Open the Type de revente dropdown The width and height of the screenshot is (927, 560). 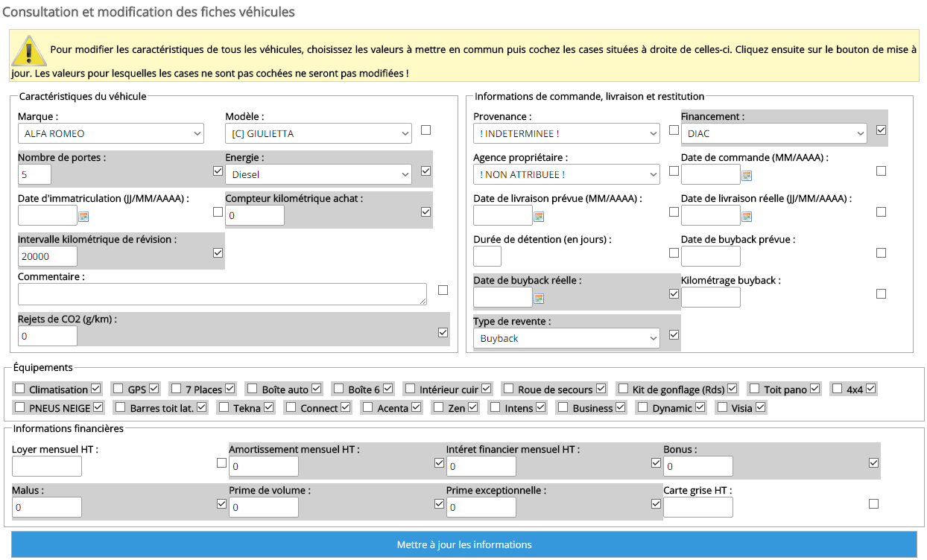566,339
